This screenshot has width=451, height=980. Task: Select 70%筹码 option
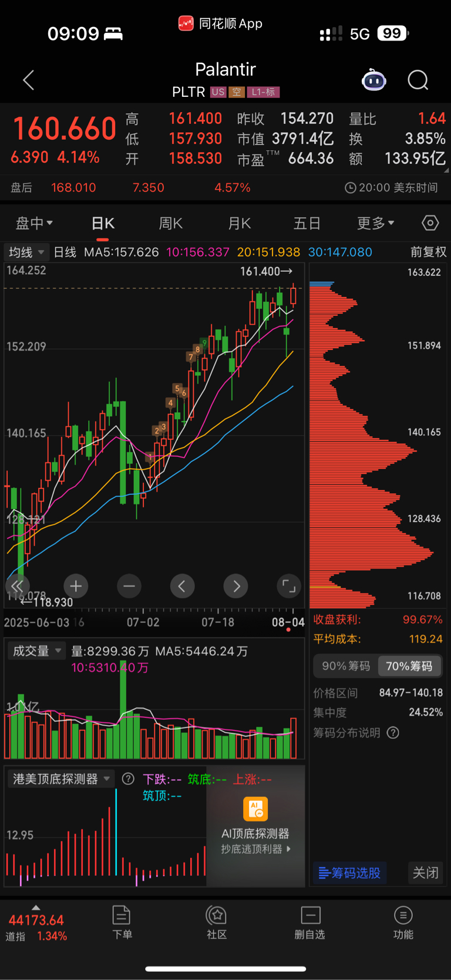click(x=409, y=666)
